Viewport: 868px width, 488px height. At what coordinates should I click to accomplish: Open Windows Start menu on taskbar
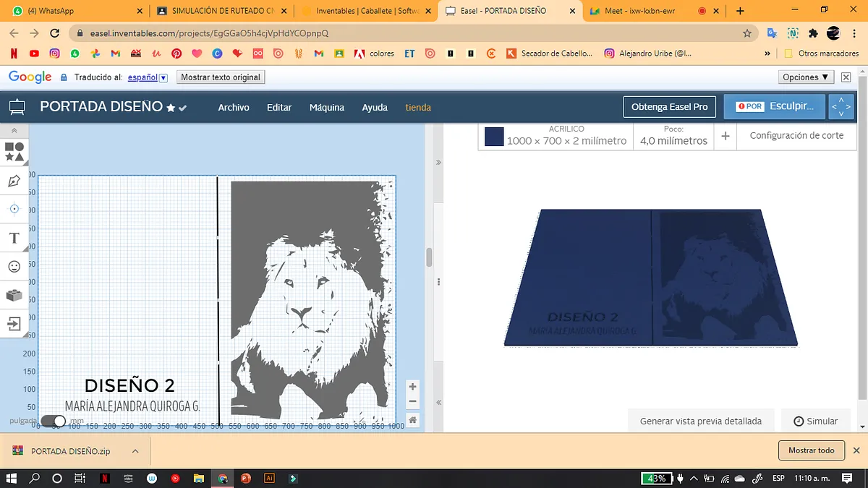tap(12, 478)
